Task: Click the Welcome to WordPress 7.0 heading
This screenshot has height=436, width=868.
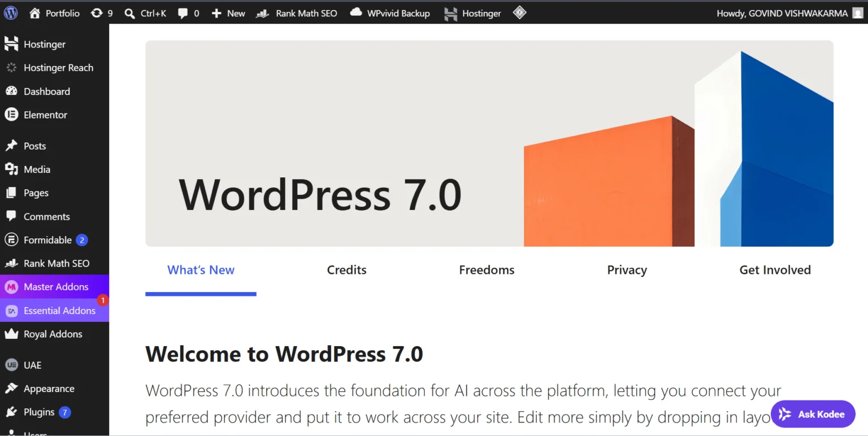Action: point(284,354)
